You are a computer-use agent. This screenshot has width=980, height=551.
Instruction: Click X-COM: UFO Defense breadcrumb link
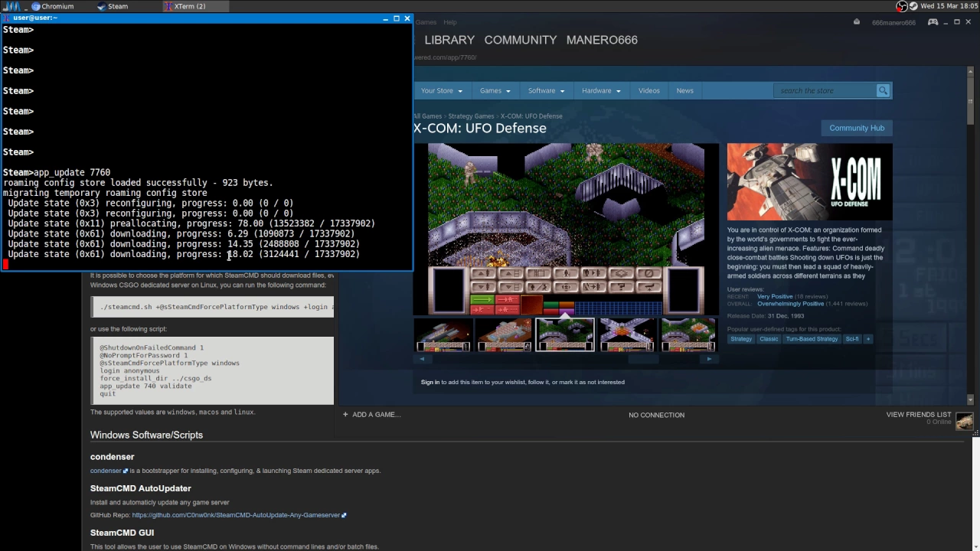531,116
